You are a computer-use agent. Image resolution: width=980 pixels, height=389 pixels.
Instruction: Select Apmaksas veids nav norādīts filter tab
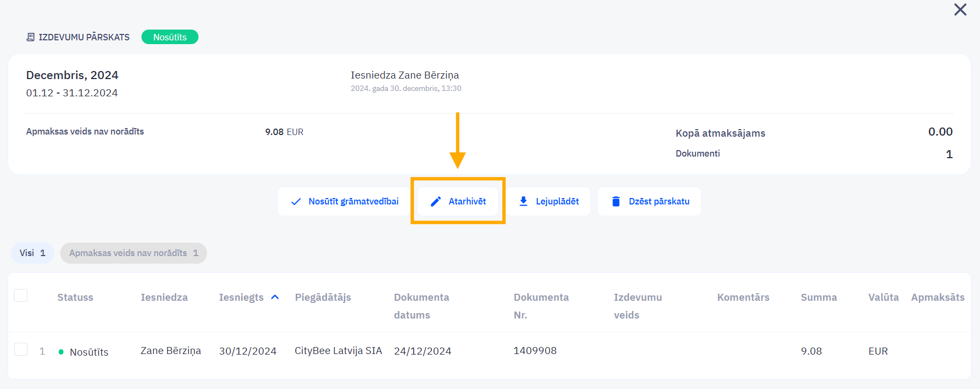[x=133, y=253]
